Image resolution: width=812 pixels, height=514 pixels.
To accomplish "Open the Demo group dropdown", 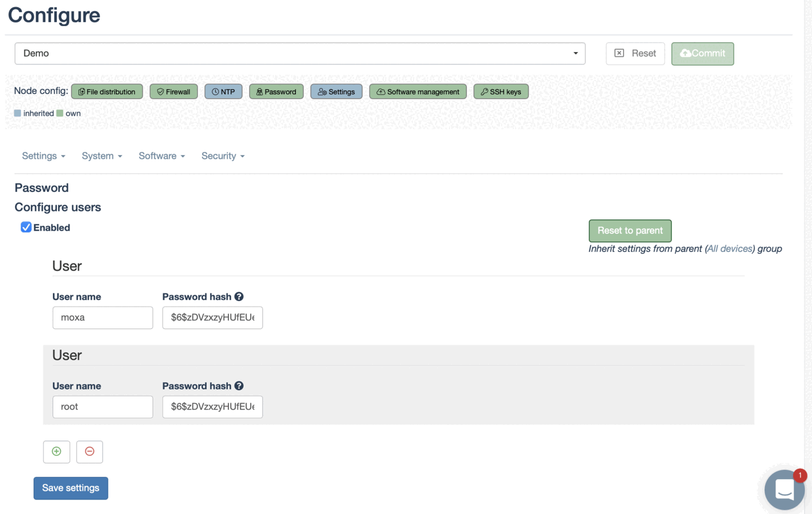I will (300, 53).
